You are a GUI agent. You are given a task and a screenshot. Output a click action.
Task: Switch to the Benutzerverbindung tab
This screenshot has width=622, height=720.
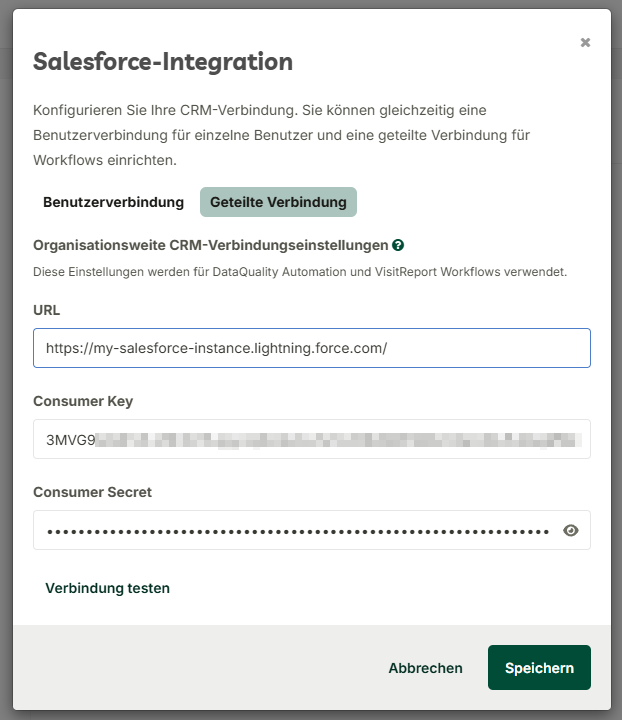click(113, 202)
